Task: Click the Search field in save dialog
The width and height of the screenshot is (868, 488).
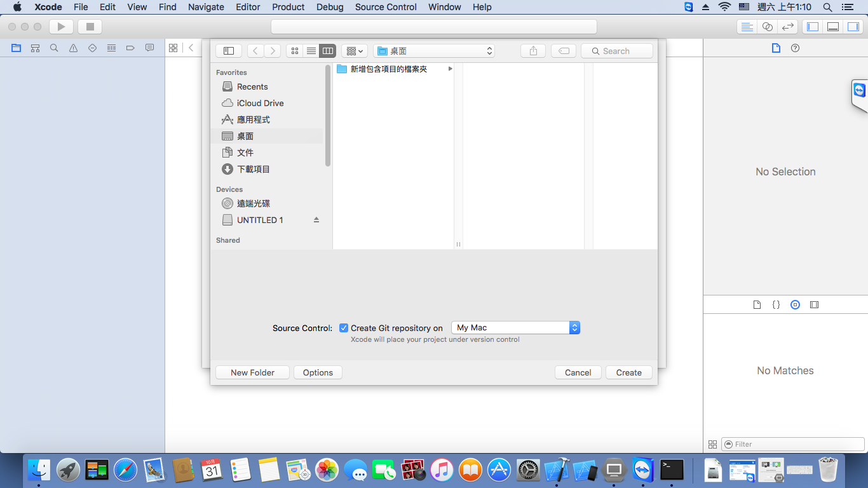Action: (x=617, y=51)
